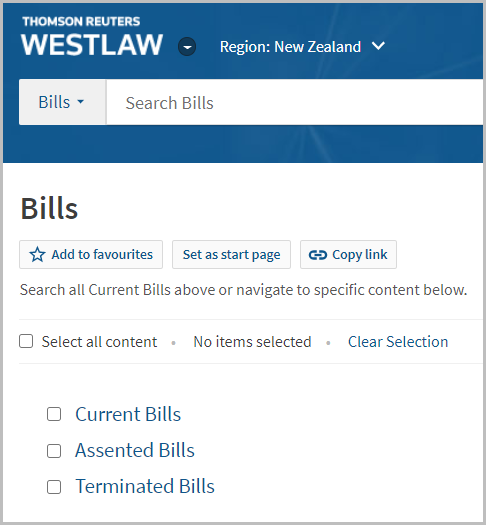486x525 pixels.
Task: Check the Assented Bills checkbox
Action: click(54, 451)
